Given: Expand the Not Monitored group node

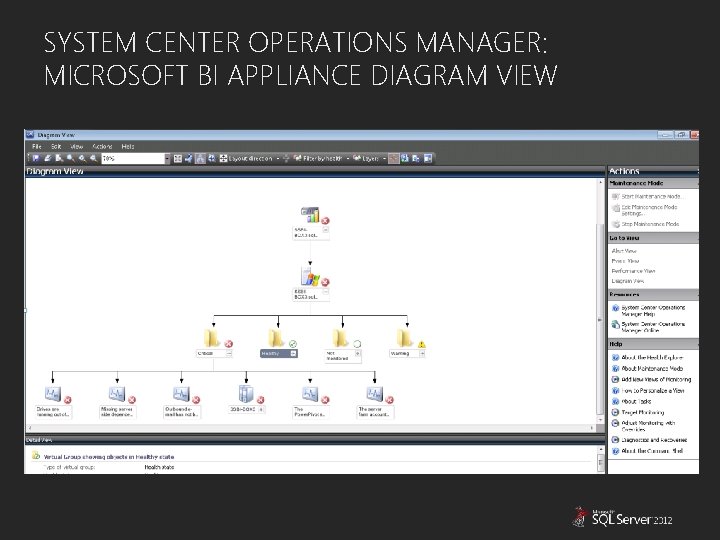Looking at the screenshot, I should (357, 354).
